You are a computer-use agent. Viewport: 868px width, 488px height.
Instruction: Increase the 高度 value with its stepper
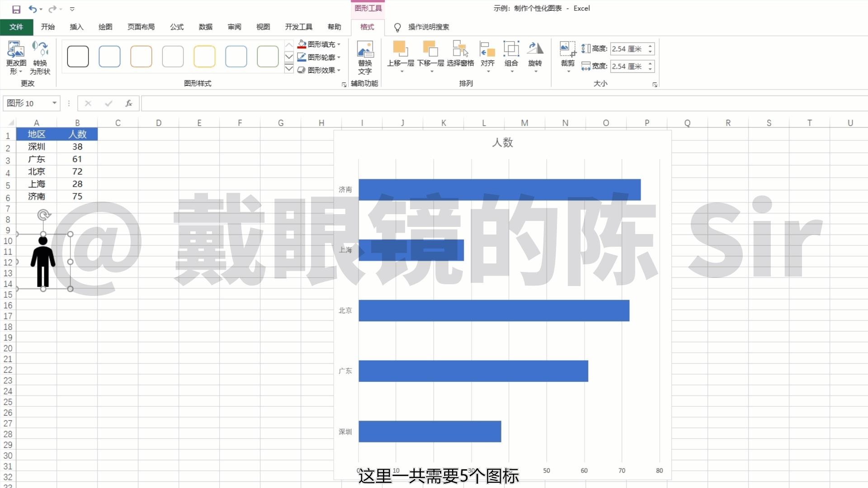click(650, 46)
